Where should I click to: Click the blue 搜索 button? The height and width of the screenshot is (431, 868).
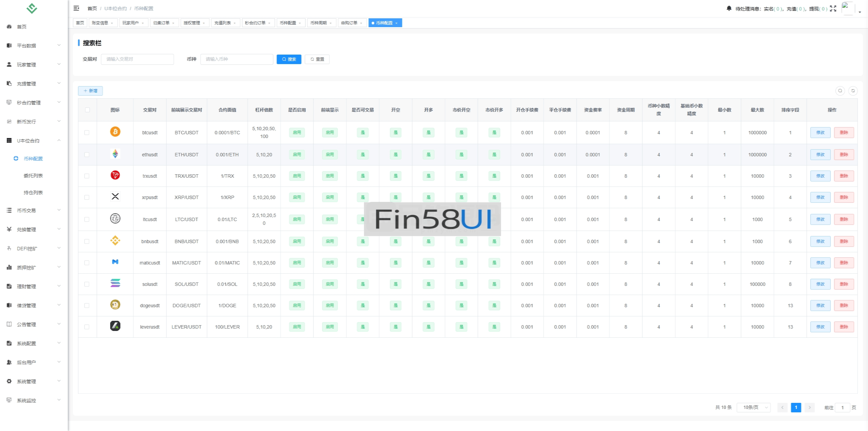click(289, 59)
